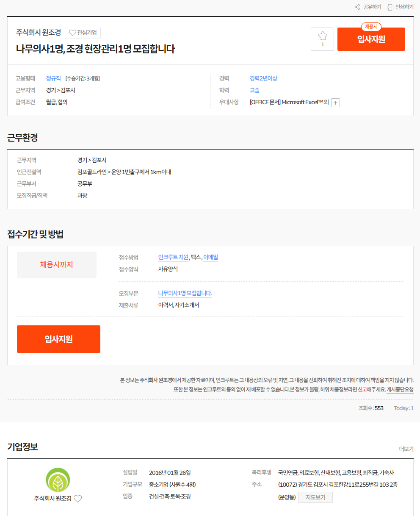420x516 pixels.
Task: Click the top orange 입사지원 button
Action: pyautogui.click(x=371, y=39)
